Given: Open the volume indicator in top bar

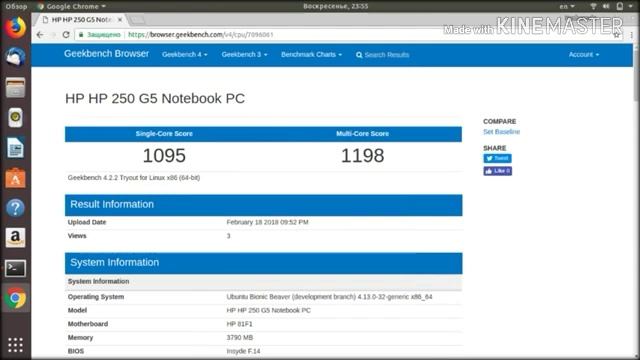Looking at the screenshot, I should coord(606,6).
